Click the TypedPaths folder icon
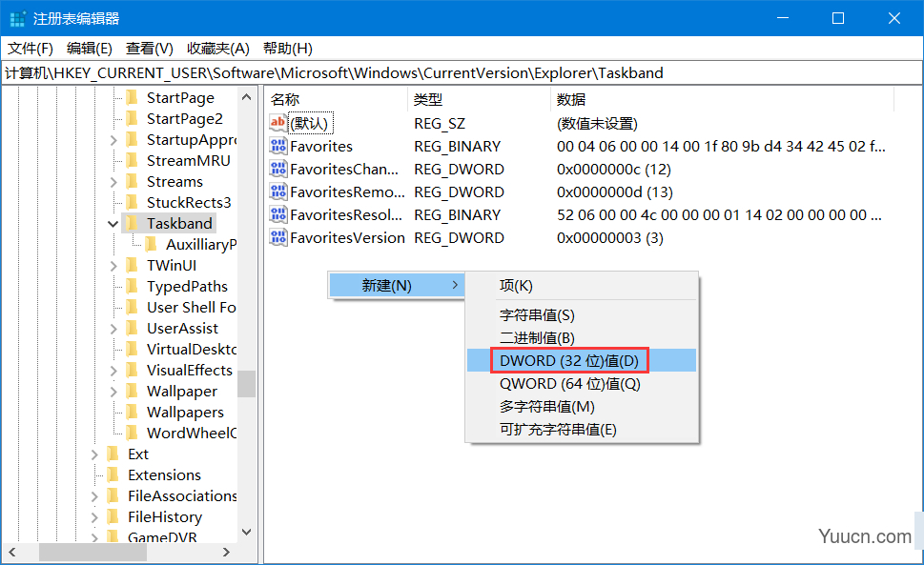The width and height of the screenshot is (924, 565). [132, 286]
